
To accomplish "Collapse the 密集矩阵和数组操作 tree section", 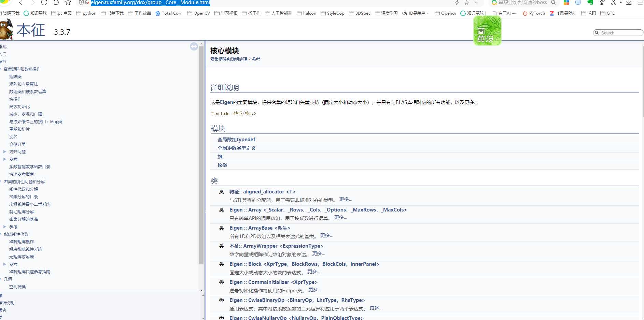I will 1,69.
